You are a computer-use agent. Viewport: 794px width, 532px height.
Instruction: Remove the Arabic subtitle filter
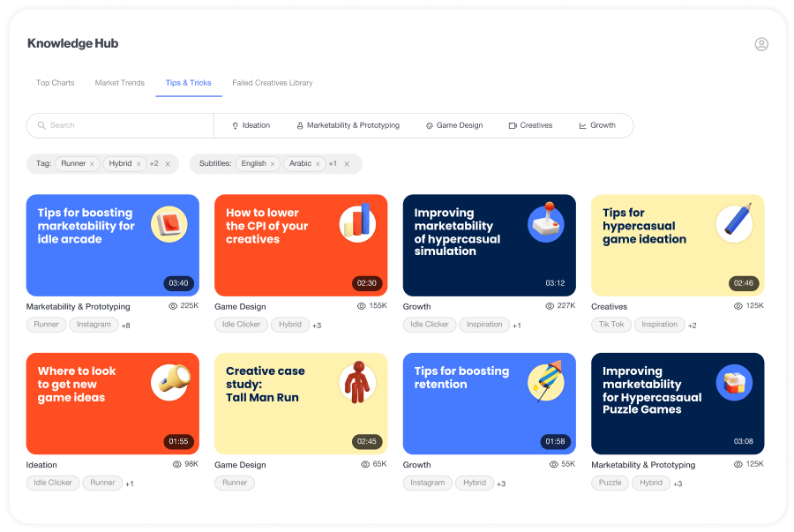[x=318, y=164]
